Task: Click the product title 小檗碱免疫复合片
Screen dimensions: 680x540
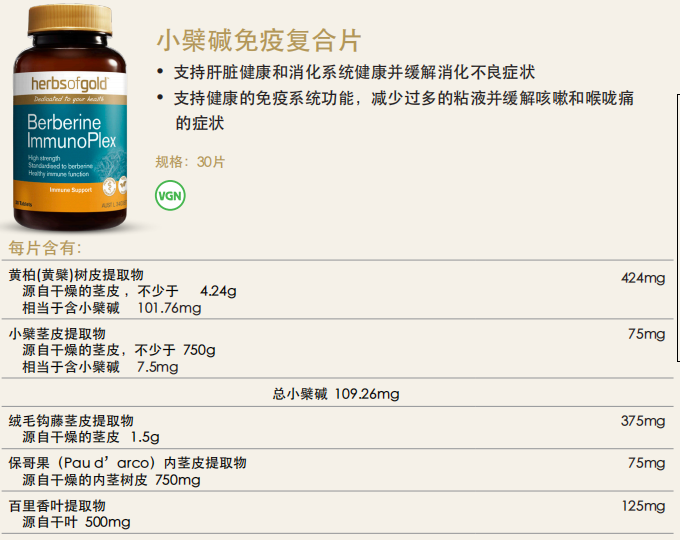Action: (258, 40)
